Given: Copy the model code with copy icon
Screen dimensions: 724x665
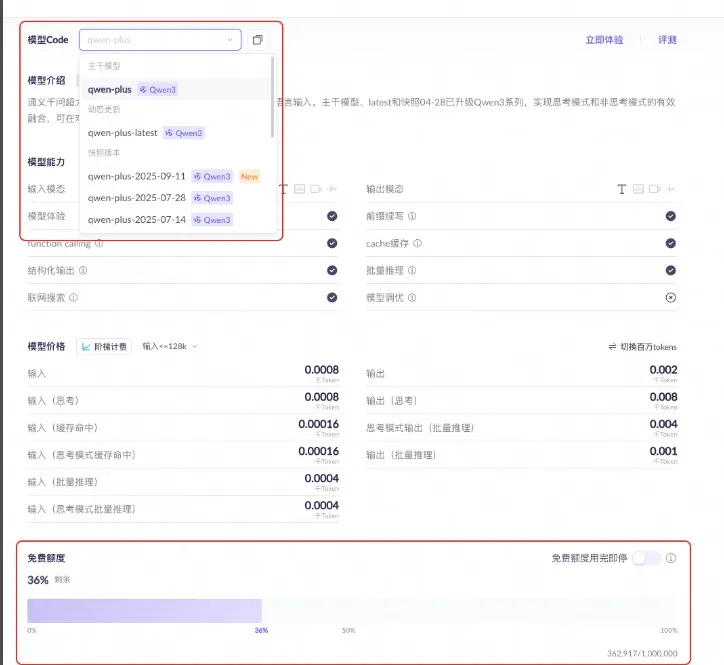Looking at the screenshot, I should (258, 40).
